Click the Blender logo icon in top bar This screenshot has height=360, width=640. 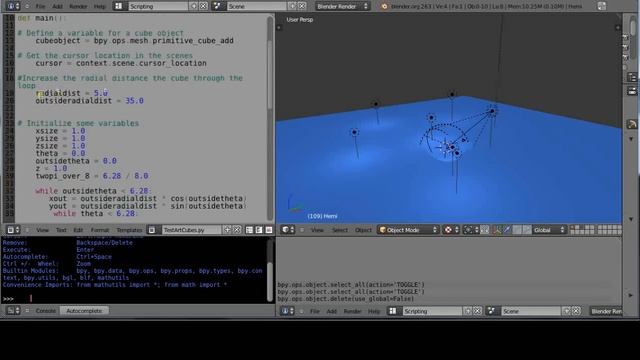pyautogui.click(x=384, y=7)
